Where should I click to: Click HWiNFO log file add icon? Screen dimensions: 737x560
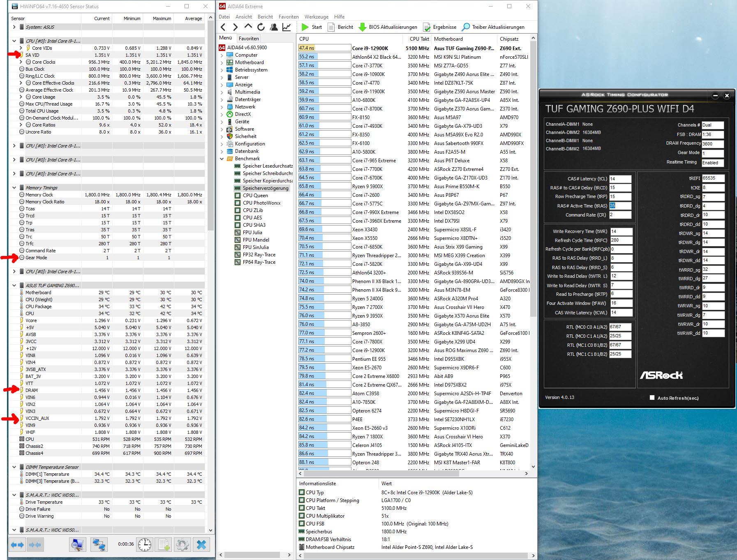[x=164, y=545]
